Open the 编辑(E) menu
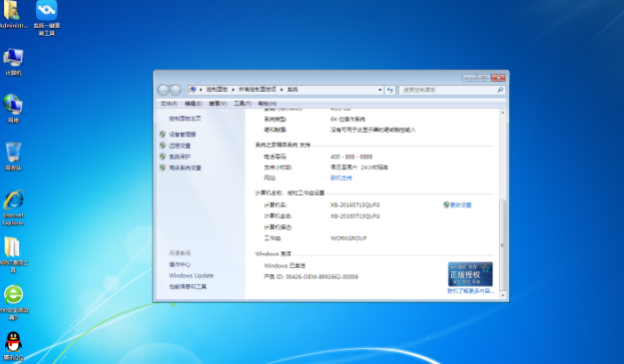624x364 pixels. [193, 104]
